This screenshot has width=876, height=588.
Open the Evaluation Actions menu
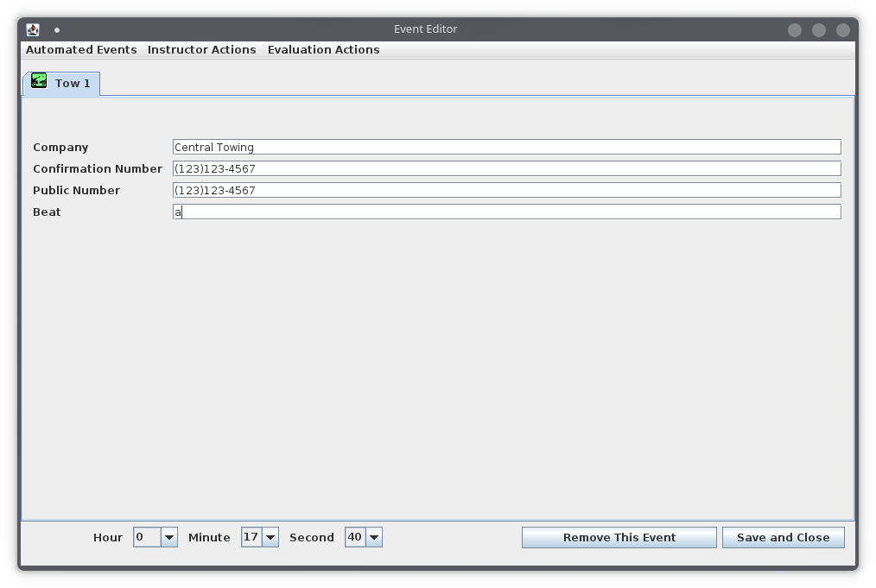pos(323,50)
